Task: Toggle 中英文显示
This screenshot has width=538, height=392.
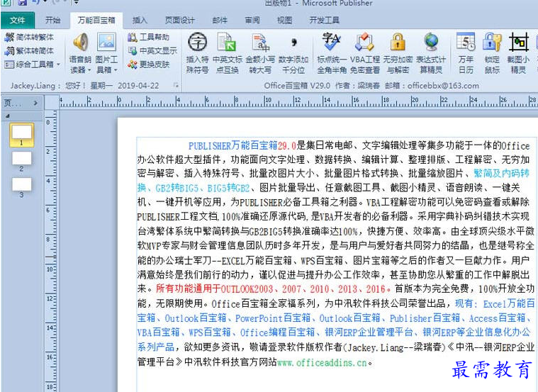Action: click(x=152, y=51)
